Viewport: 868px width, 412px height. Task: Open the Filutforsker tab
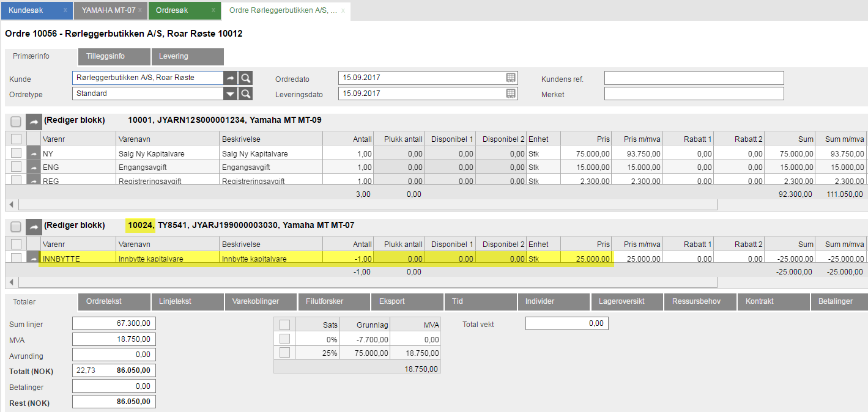click(x=334, y=301)
